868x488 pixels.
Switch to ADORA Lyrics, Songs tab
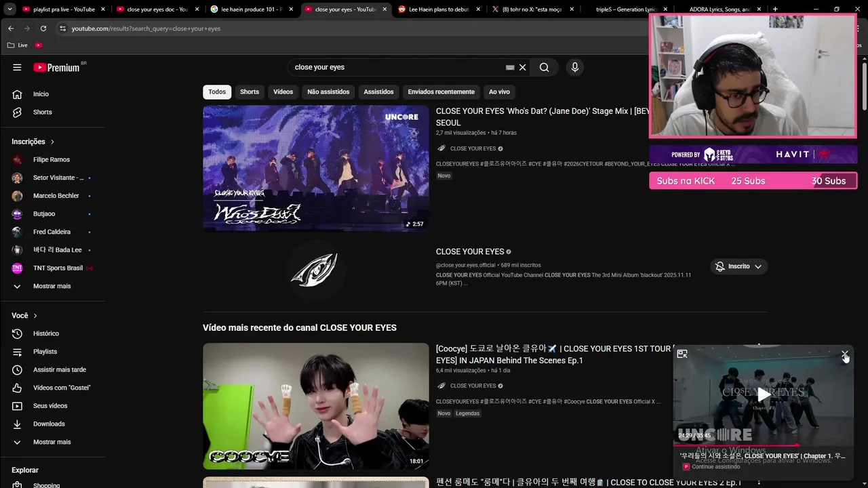[x=720, y=9]
